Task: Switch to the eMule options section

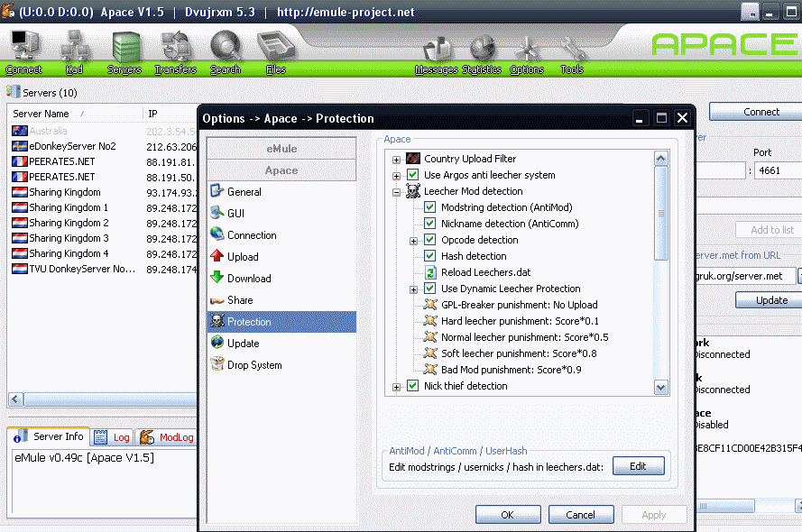Action: pyautogui.click(x=281, y=149)
